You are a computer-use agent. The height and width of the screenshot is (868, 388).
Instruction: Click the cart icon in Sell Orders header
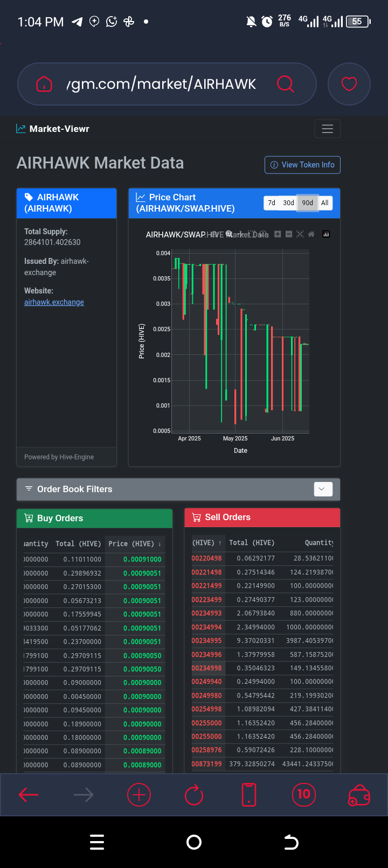[x=196, y=517]
